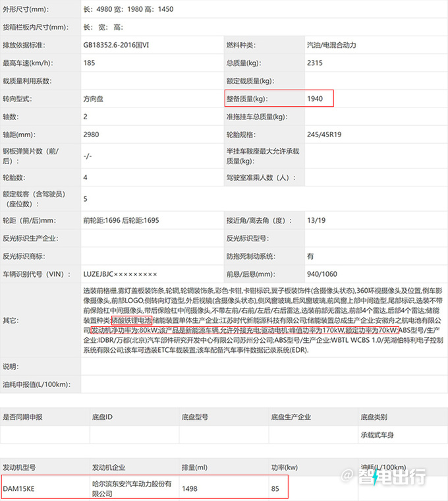
Task: Click the 反光标识商标 label
Action: pos(24,256)
